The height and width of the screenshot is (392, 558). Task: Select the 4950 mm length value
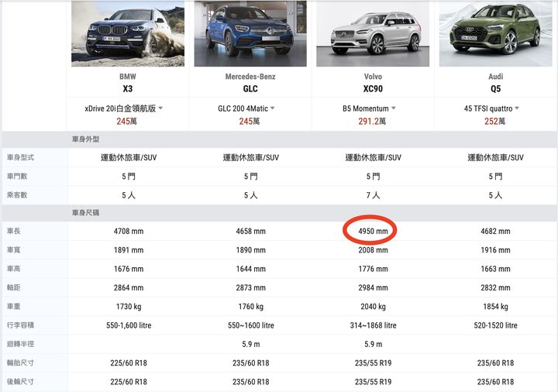(373, 231)
